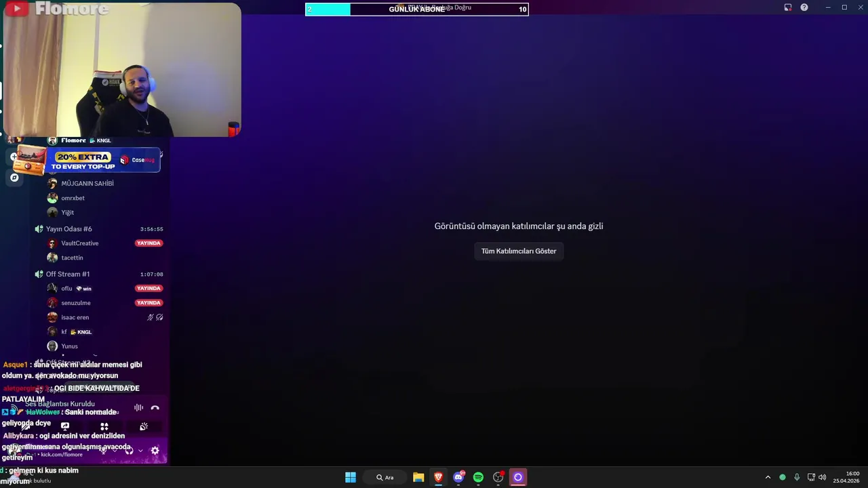Open Brave browser from the taskbar
The height and width of the screenshot is (488, 868).
(x=438, y=477)
